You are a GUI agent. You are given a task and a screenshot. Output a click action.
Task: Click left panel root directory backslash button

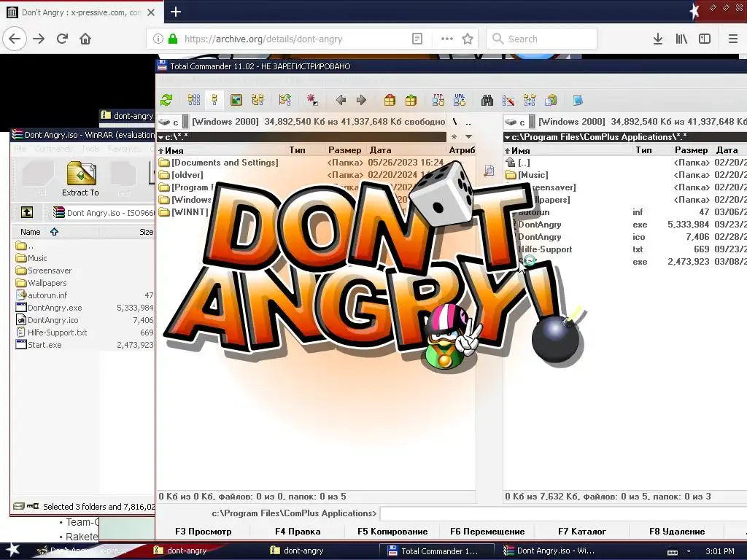tap(455, 122)
